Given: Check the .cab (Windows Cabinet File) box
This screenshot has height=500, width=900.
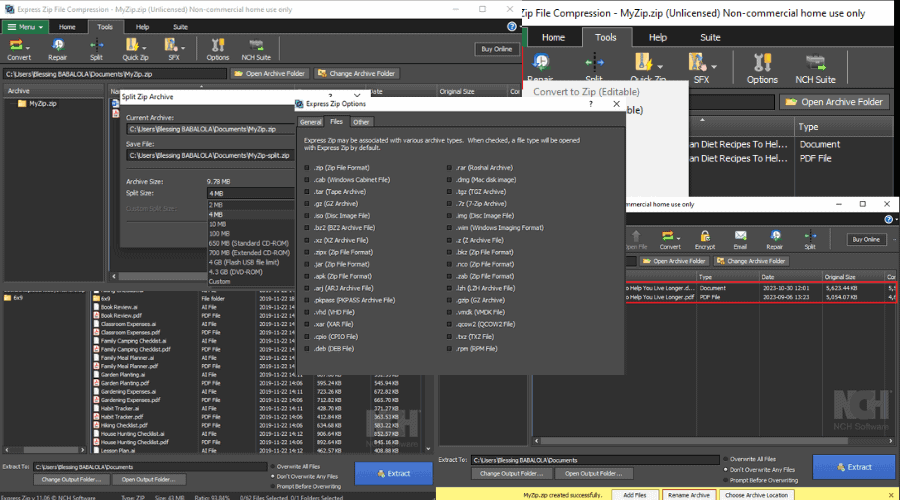Looking at the screenshot, I should pyautogui.click(x=307, y=180).
